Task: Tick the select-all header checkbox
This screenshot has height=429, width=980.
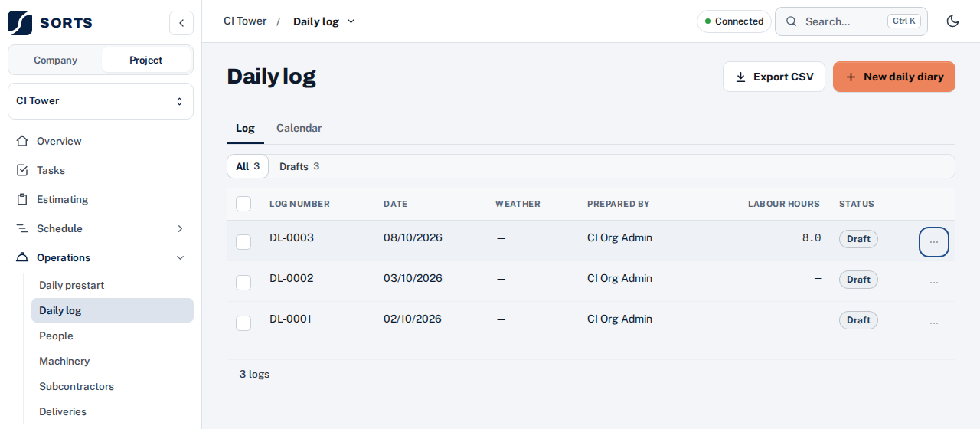Action: [243, 204]
